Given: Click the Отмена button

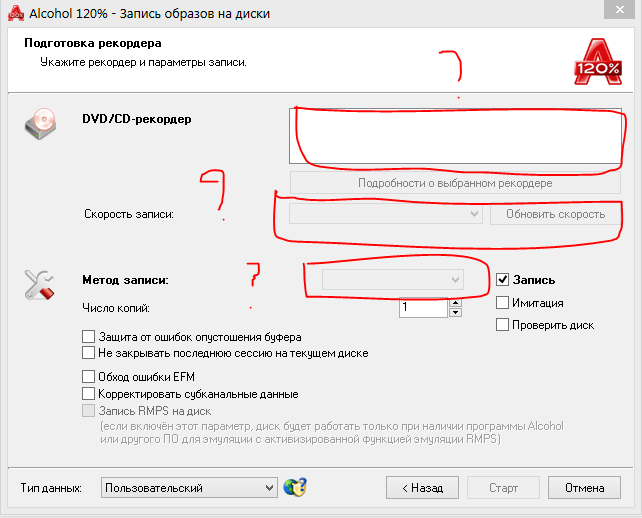Looking at the screenshot, I should coord(584,488).
